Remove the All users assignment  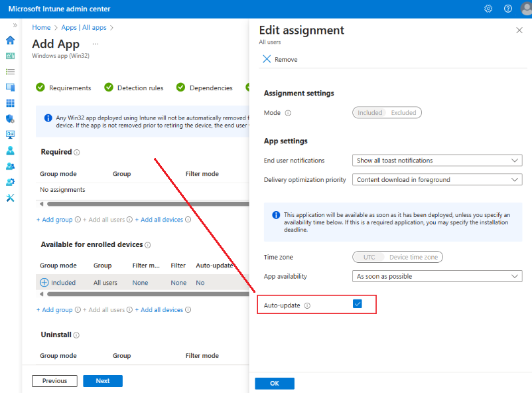click(280, 59)
